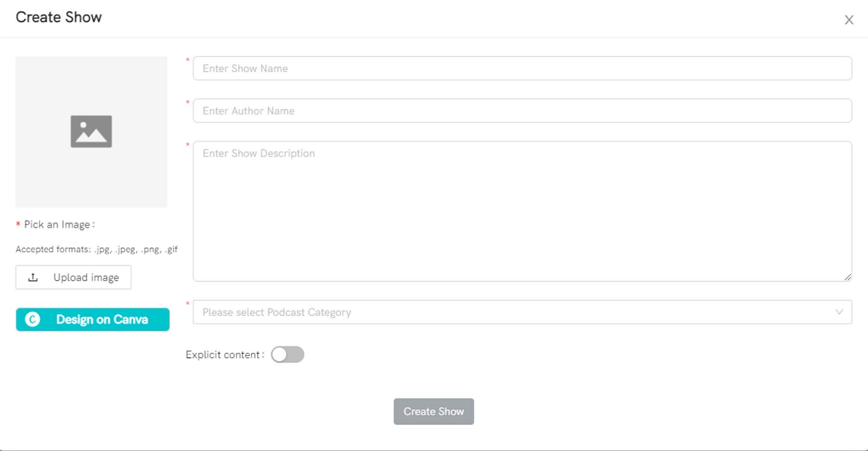Click the Podcast Category chevron arrow
Viewport: 868px width, 451px height.
(x=839, y=312)
